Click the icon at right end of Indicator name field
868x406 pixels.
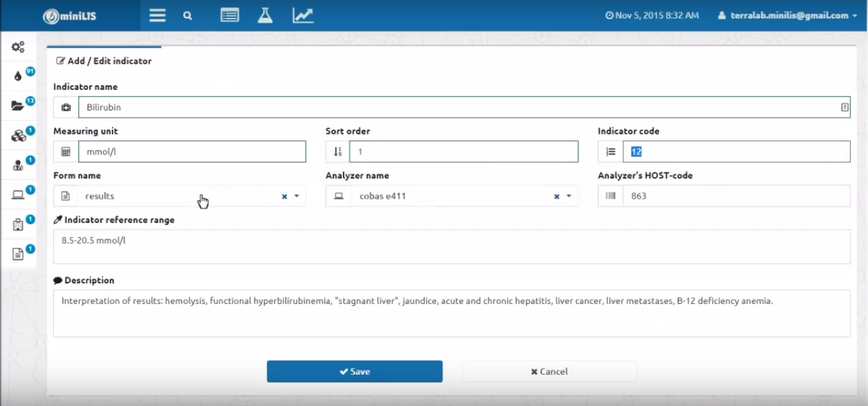click(x=845, y=107)
